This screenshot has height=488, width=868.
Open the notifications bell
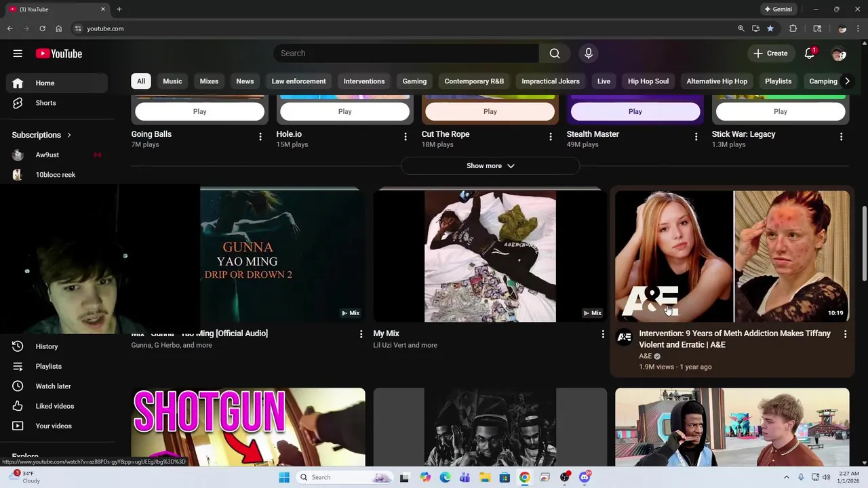810,54
